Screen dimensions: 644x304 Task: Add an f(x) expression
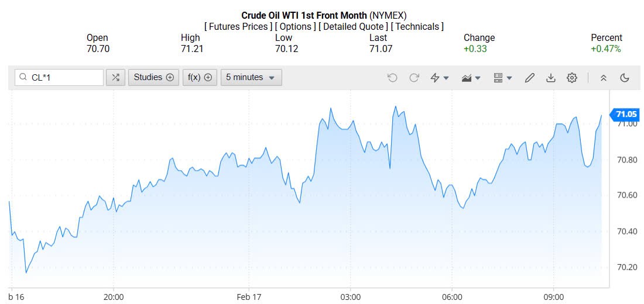[x=200, y=77]
